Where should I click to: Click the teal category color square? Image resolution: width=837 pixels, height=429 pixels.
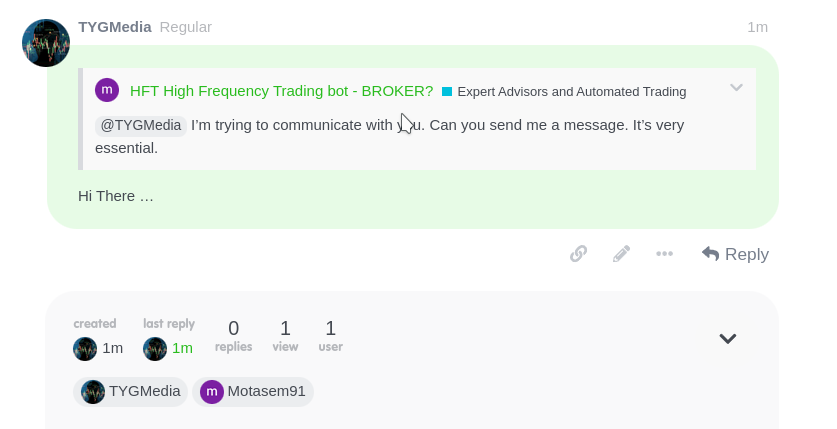coord(447,92)
